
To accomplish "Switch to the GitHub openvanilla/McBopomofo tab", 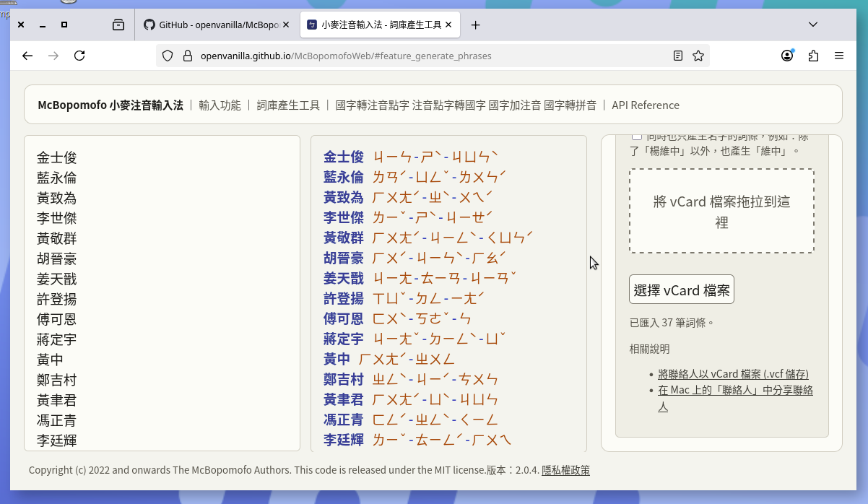I will point(217,25).
